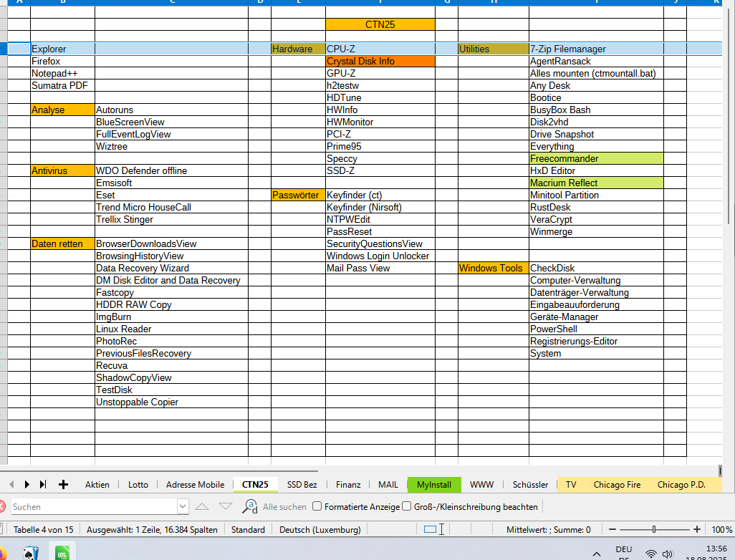Toggle Groß-/Kleinschreibung beachten checkbox

point(407,506)
